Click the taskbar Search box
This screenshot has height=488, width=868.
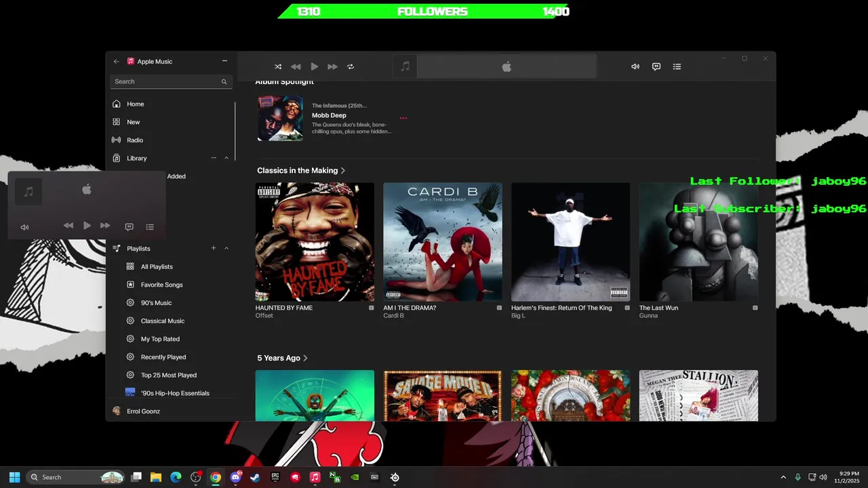pyautogui.click(x=76, y=477)
